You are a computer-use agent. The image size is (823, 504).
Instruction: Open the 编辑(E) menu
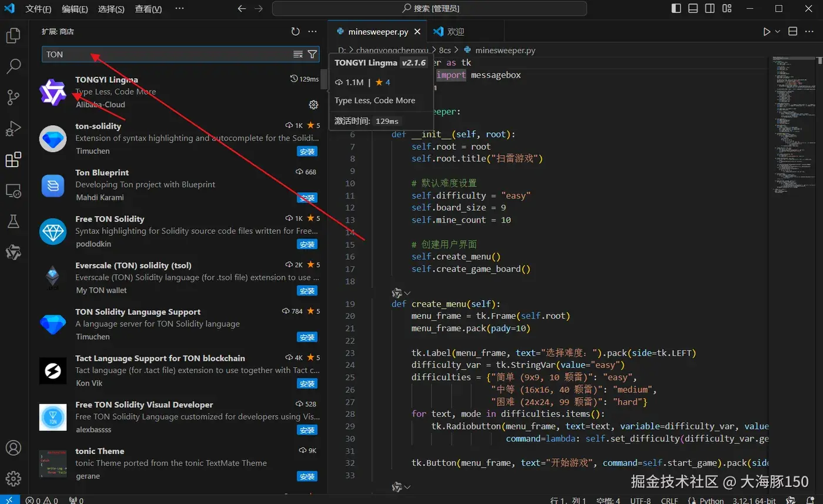(x=75, y=9)
